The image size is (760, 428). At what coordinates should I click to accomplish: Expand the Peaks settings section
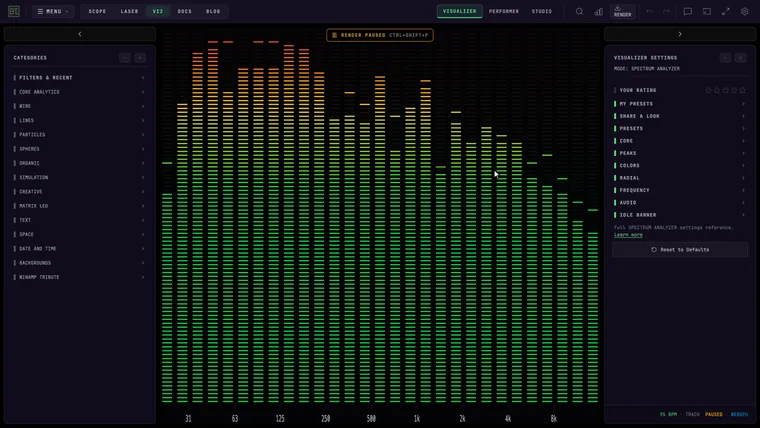(680, 153)
